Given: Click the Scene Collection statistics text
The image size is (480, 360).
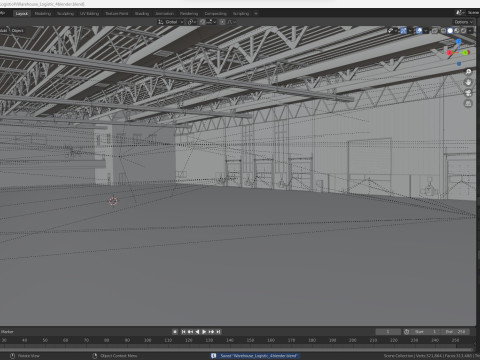Looking at the screenshot, I should [x=432, y=356].
